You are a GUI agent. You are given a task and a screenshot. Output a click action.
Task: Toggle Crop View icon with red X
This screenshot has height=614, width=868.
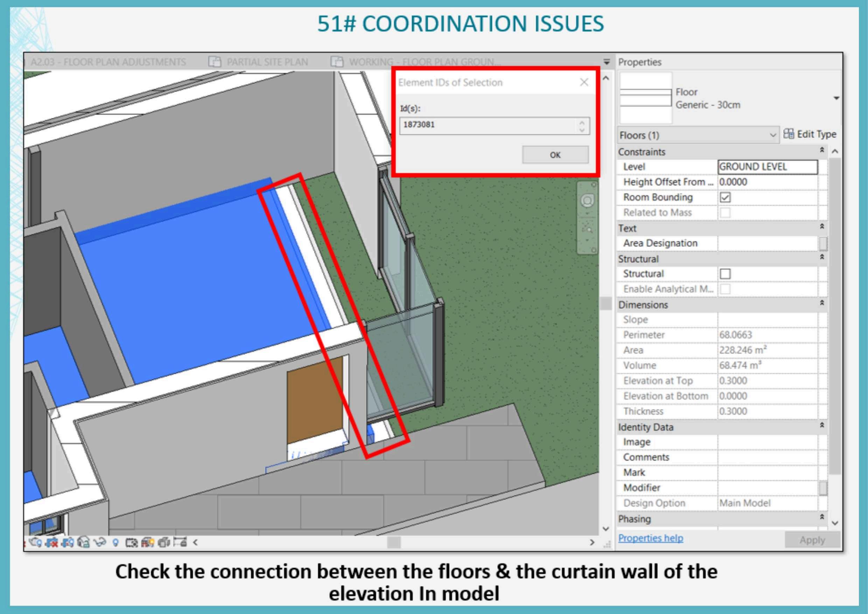(x=51, y=543)
